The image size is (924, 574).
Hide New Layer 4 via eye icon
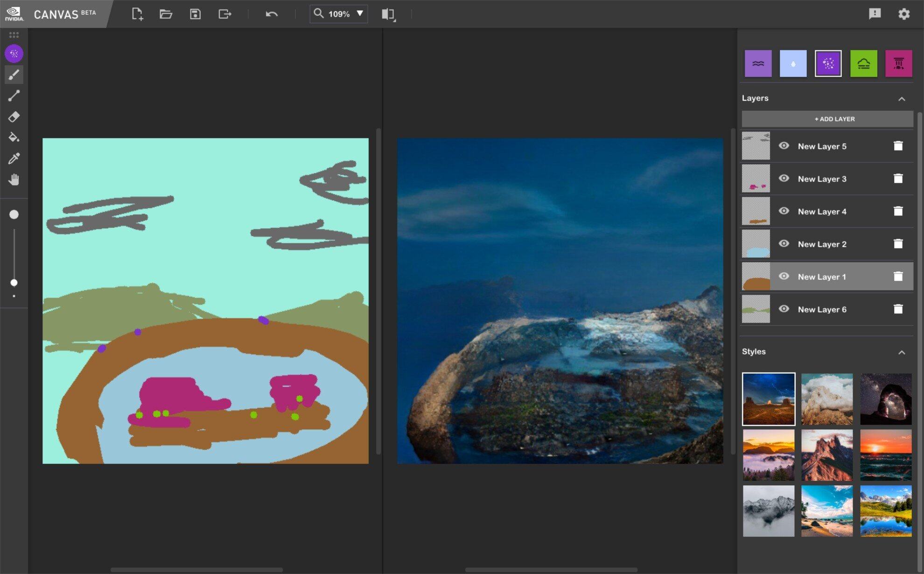784,211
